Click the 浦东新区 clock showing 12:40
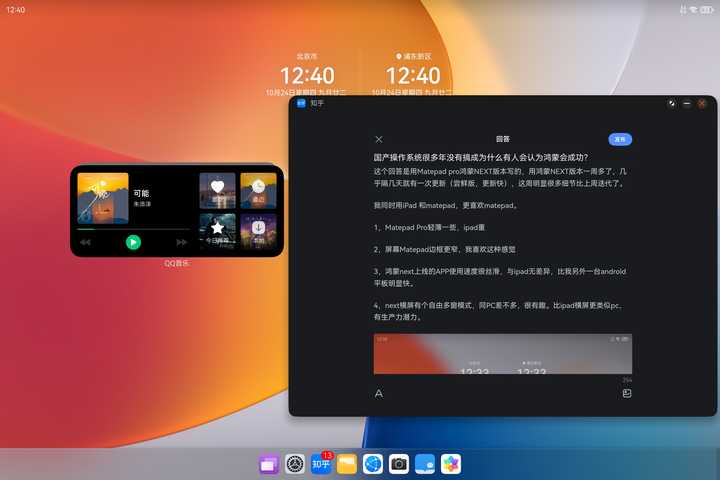Screen dimensions: 720x480 coord(413,75)
